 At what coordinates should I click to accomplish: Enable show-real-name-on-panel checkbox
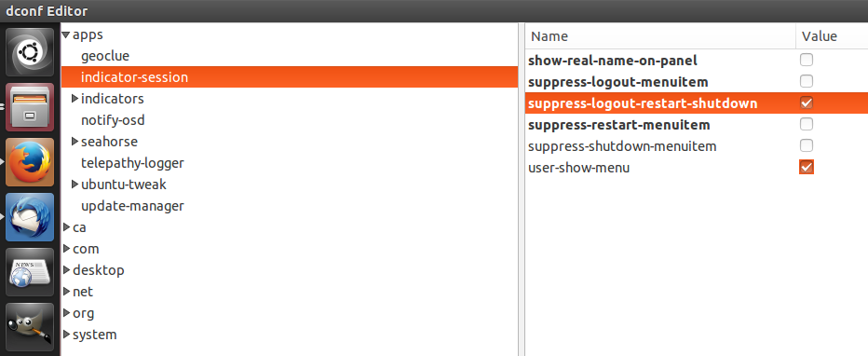point(807,60)
